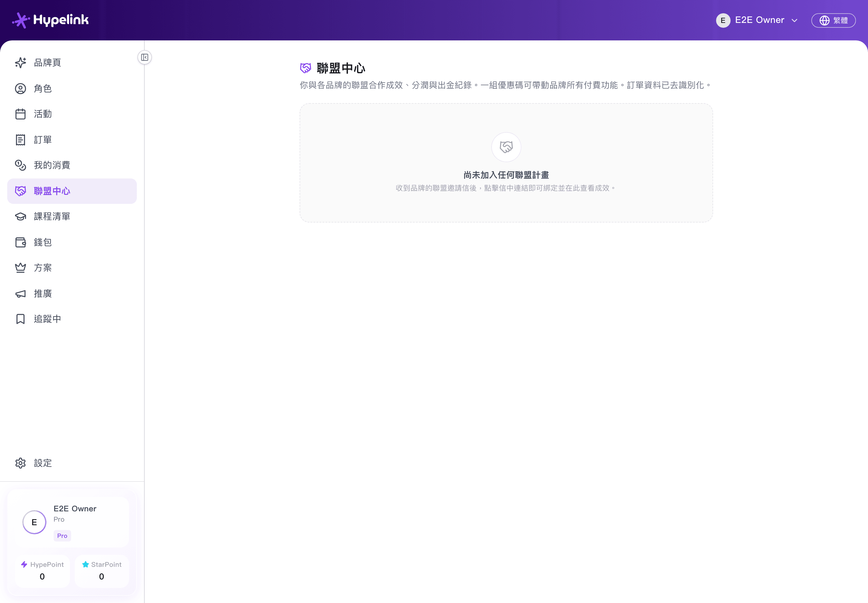This screenshot has width=868, height=603.
Task: Click the HypePoint balance value 0
Action: point(42,576)
